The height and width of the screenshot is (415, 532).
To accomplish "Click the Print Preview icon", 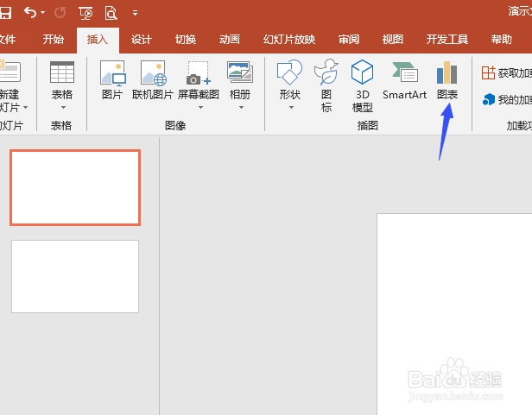I will (x=111, y=13).
